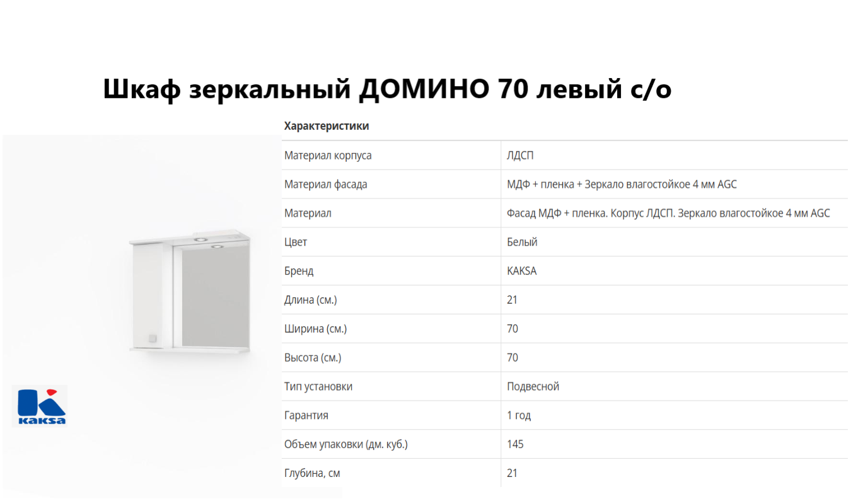Select the '21' value in Глубина row
851x504 pixels.
tap(512, 473)
